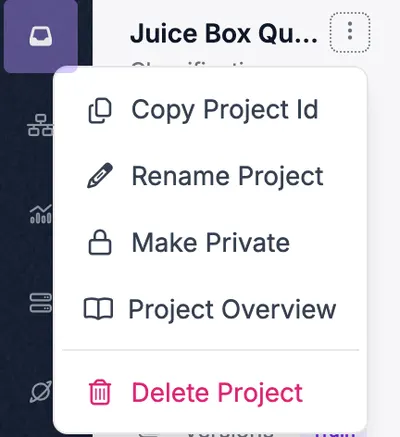Select the Make Private text in the menu
Viewport: 400px width, 437px height.
[211, 242]
